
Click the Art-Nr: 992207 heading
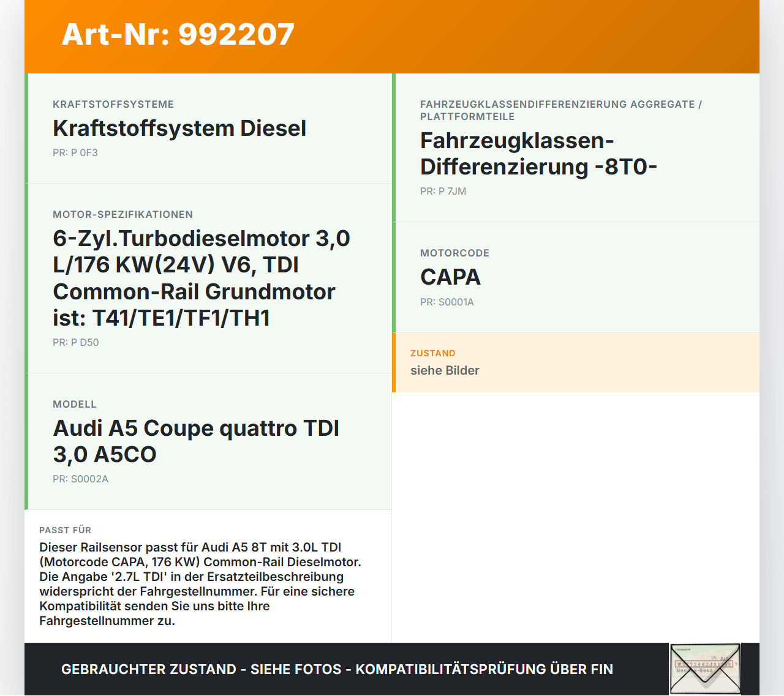pos(178,35)
